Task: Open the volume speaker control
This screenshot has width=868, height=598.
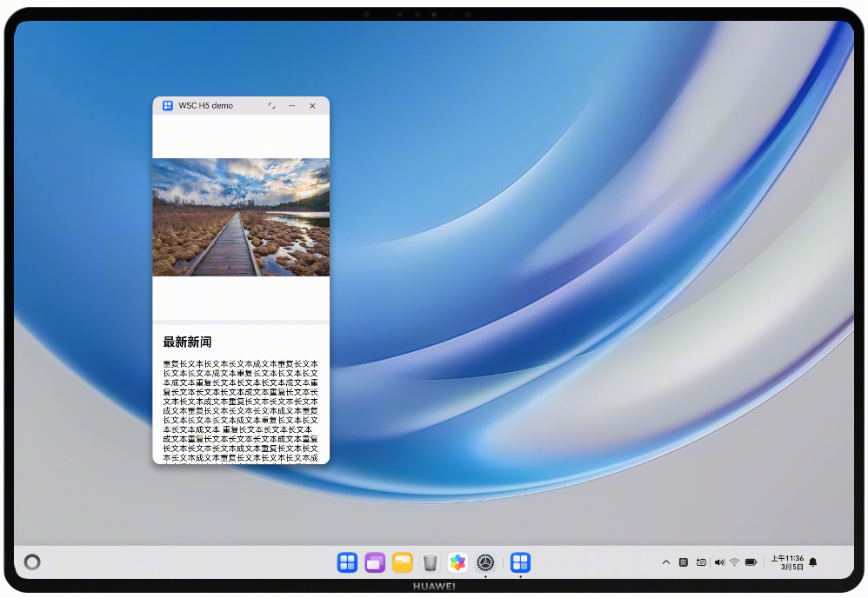Action: (x=719, y=562)
